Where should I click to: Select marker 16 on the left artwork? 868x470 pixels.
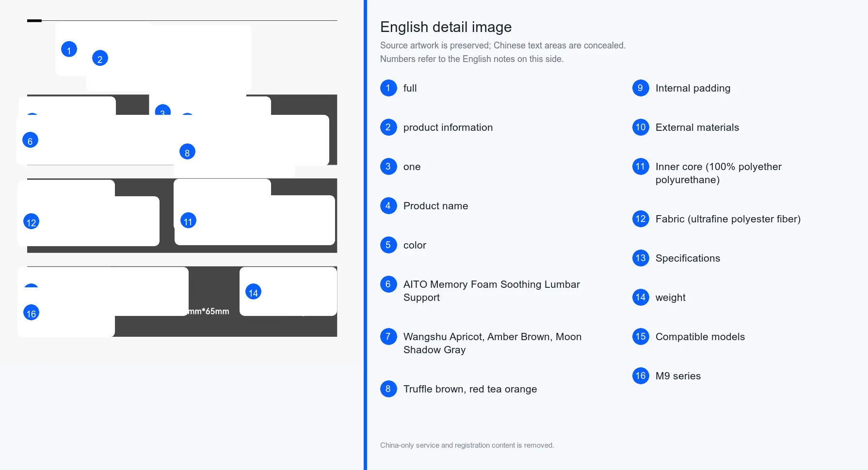coord(31,313)
